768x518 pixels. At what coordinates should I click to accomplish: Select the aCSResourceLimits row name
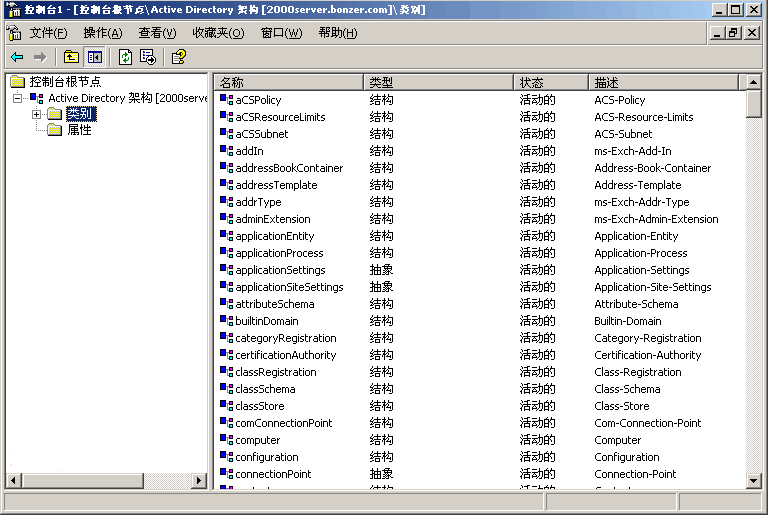tap(280, 117)
